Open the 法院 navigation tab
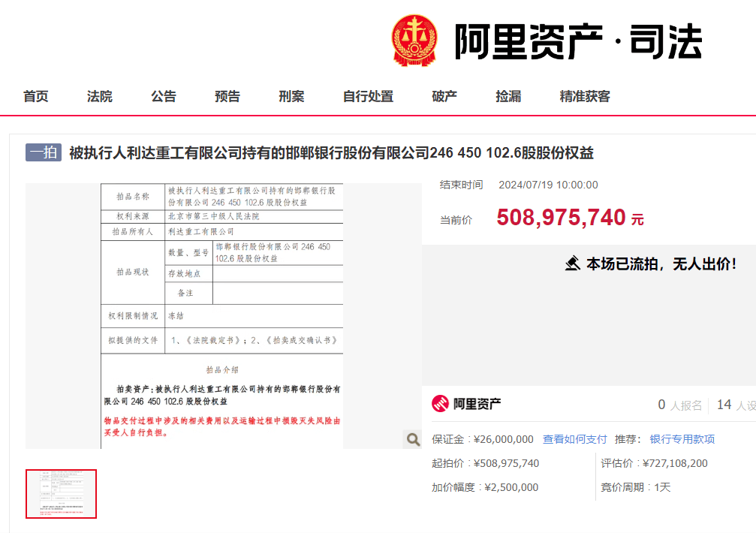The height and width of the screenshot is (533, 756). 100,96
